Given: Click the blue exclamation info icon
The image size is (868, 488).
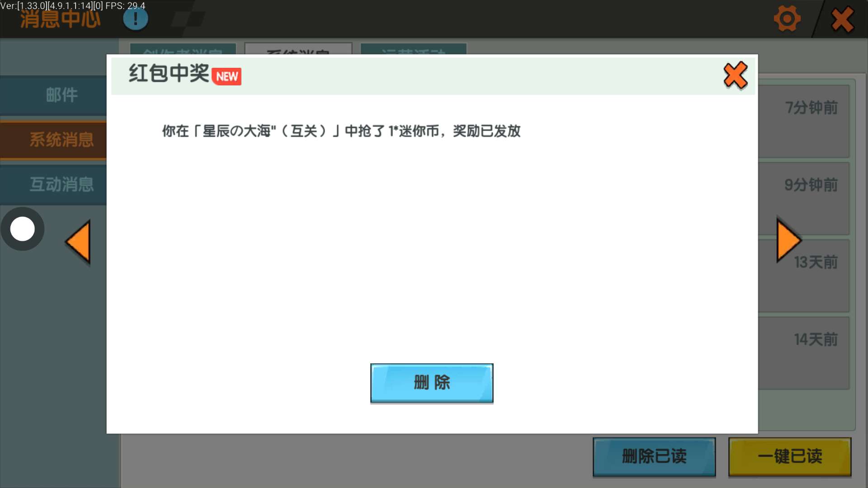Looking at the screenshot, I should [136, 19].
